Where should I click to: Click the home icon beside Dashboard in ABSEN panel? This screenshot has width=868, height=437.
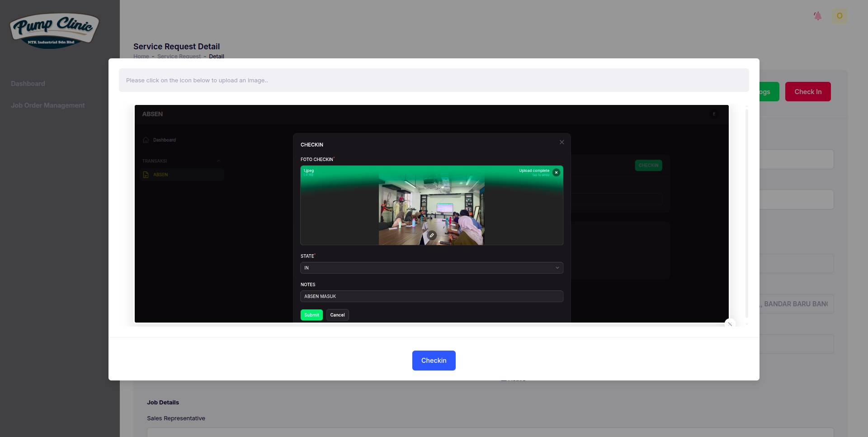point(146,140)
